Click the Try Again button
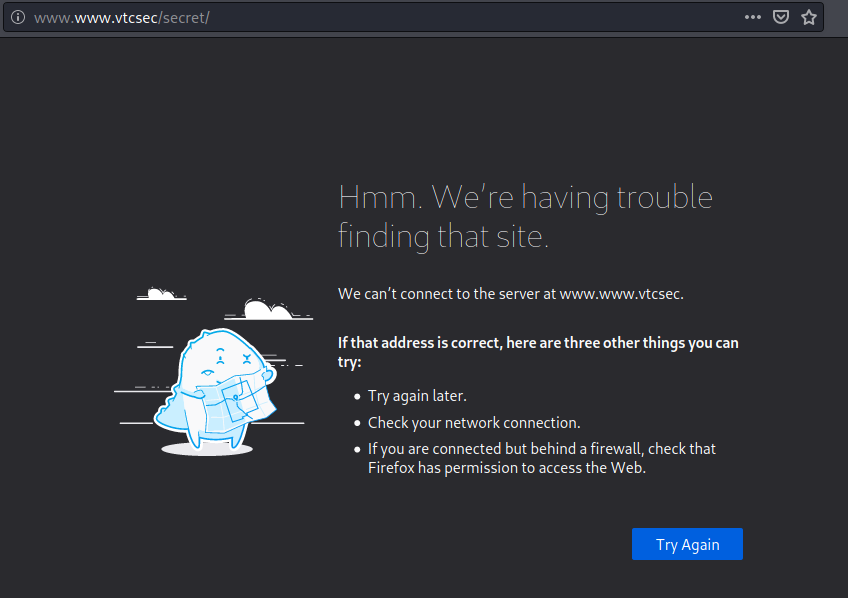 click(687, 544)
